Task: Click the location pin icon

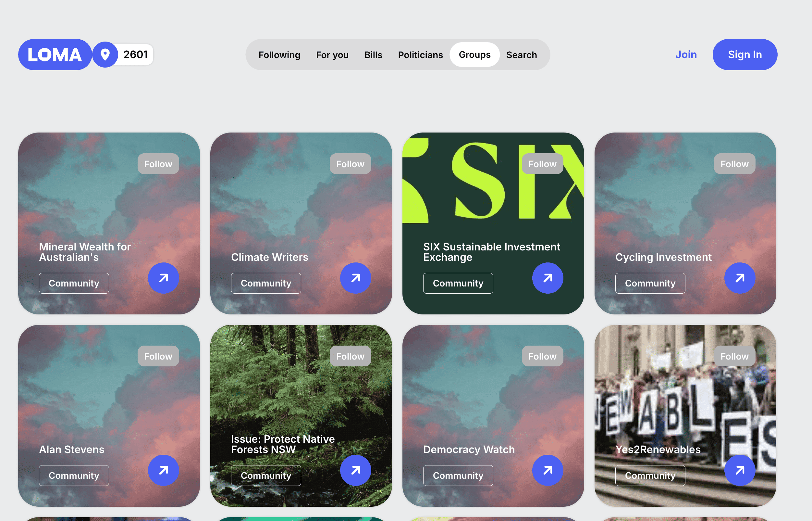Action: [x=105, y=55]
